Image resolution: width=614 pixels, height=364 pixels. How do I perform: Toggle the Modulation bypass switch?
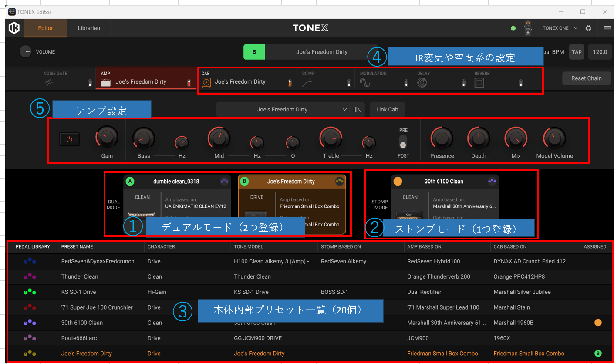(406, 83)
